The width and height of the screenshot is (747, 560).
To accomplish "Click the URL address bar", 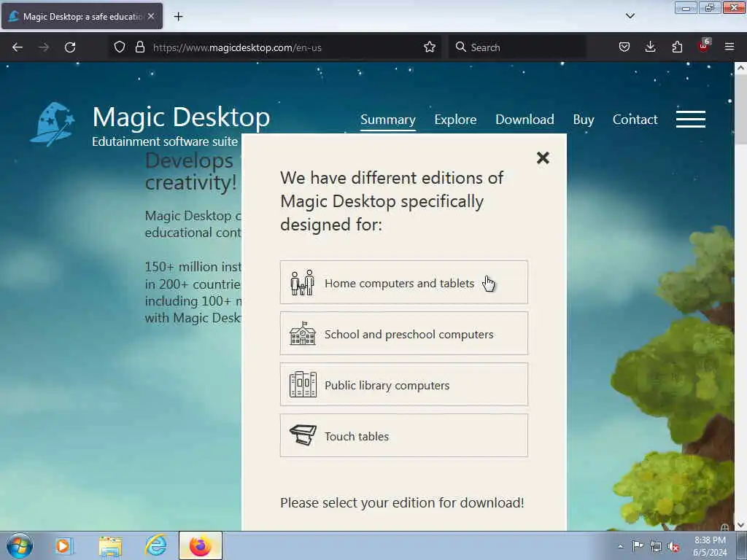I will [276, 47].
